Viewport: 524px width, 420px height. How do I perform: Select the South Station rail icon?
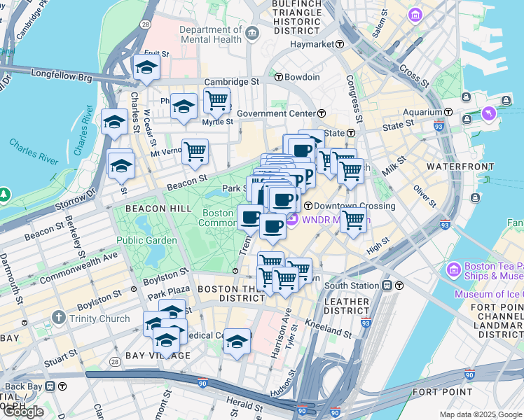[387, 286]
